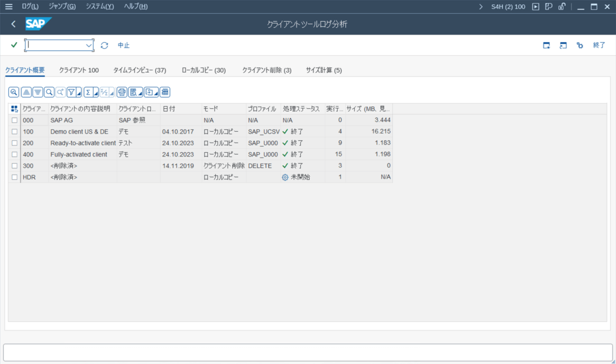This screenshot has height=364, width=616.
Task: Click the refresh icon next to the command field
Action: (103, 45)
